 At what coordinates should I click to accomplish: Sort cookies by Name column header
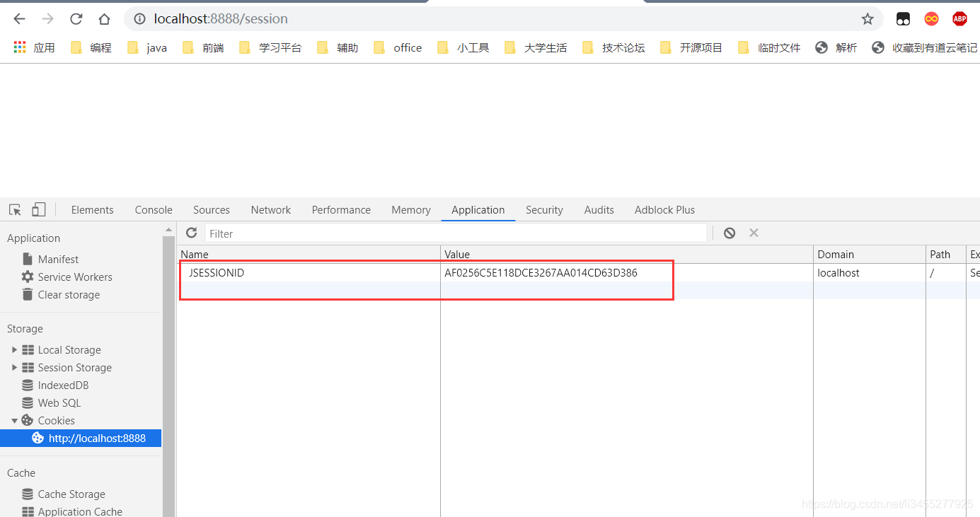tap(309, 255)
